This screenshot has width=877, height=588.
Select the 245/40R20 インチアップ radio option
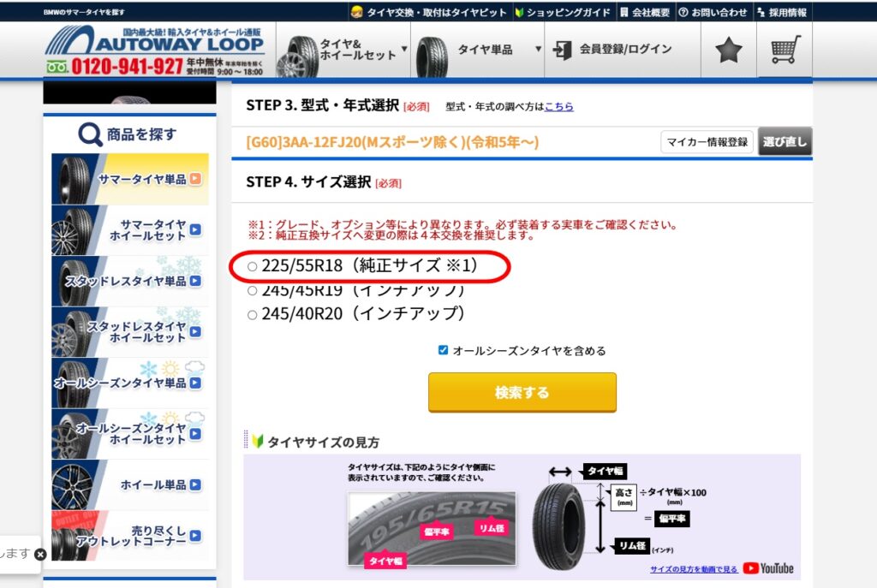[x=253, y=315]
